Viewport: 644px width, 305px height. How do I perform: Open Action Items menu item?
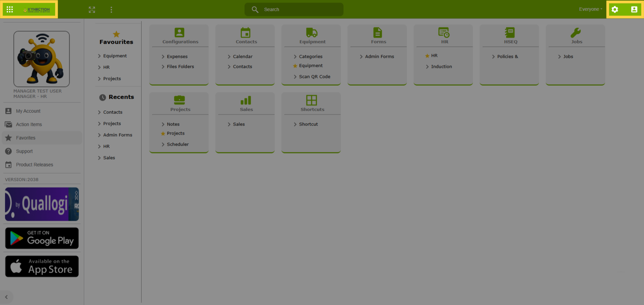click(x=42, y=124)
